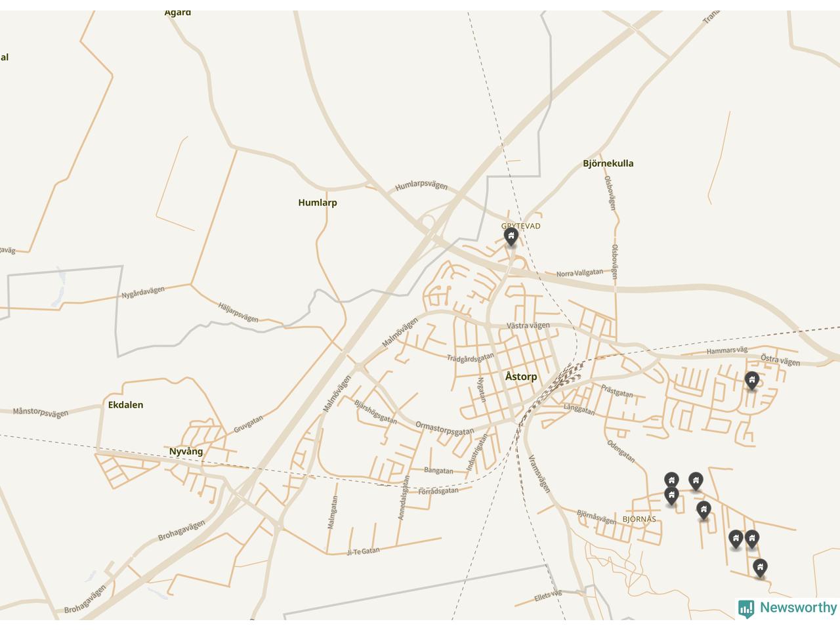Click the Ormastorpsgatan street label

[x=444, y=429]
